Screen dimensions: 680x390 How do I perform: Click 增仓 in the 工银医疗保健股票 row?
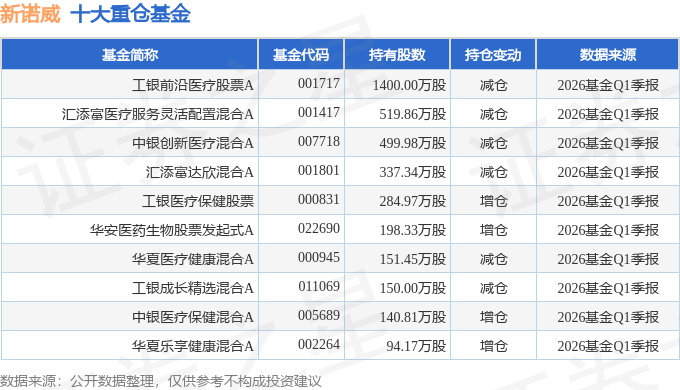click(x=494, y=201)
